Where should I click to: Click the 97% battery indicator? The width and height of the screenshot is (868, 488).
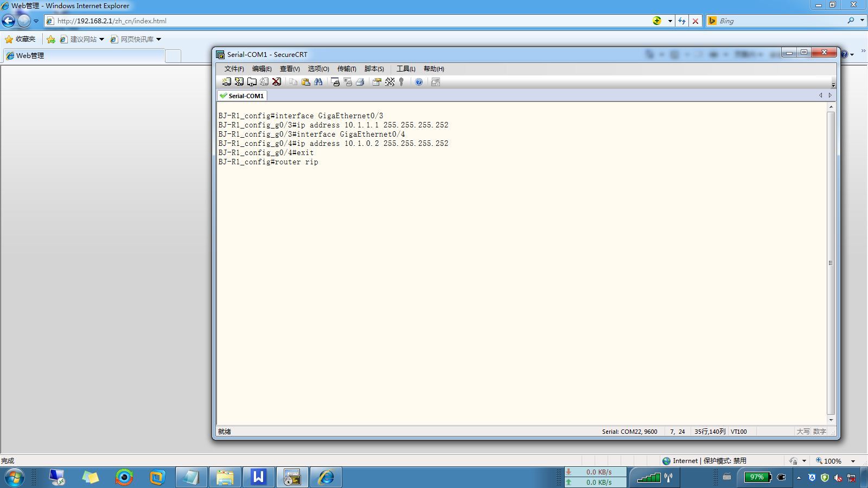point(757,477)
